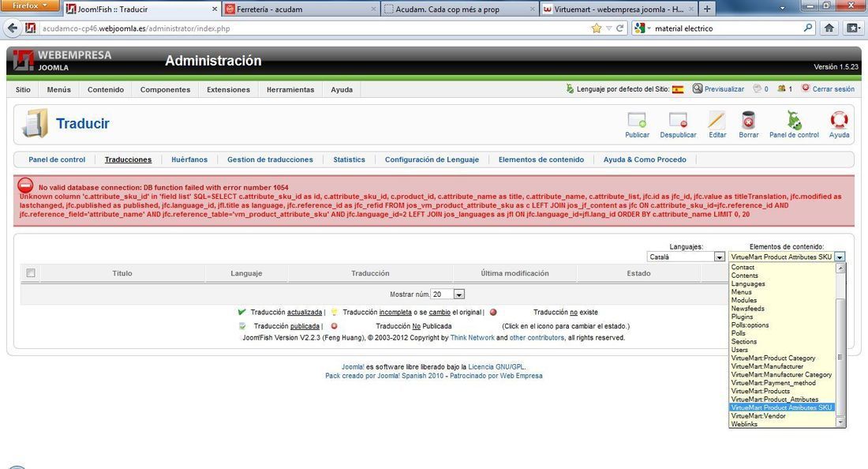This screenshot has height=469, width=868.
Task: Click the Webempresa Joomla logo
Action: pos(62,60)
